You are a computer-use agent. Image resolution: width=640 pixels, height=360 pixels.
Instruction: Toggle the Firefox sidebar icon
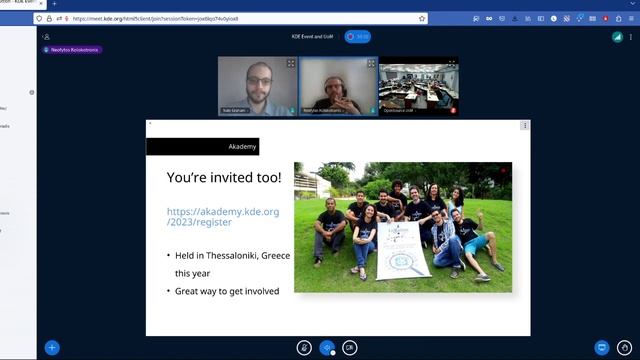click(x=541, y=19)
